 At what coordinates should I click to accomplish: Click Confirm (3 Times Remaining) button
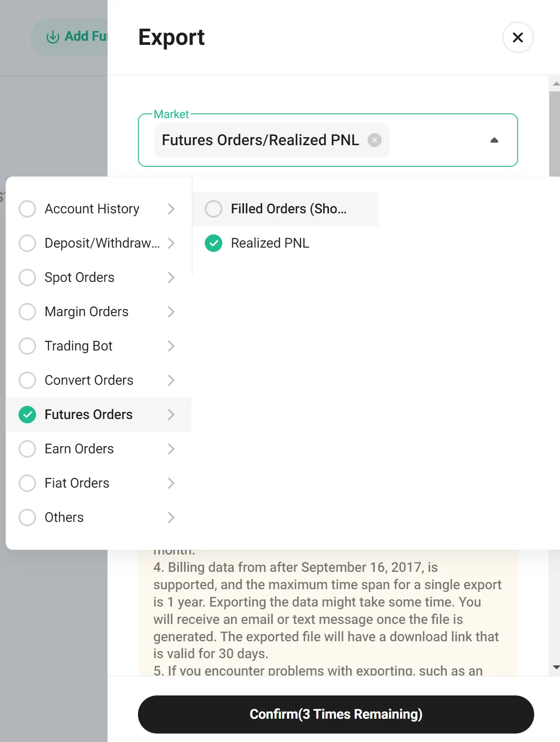336,714
